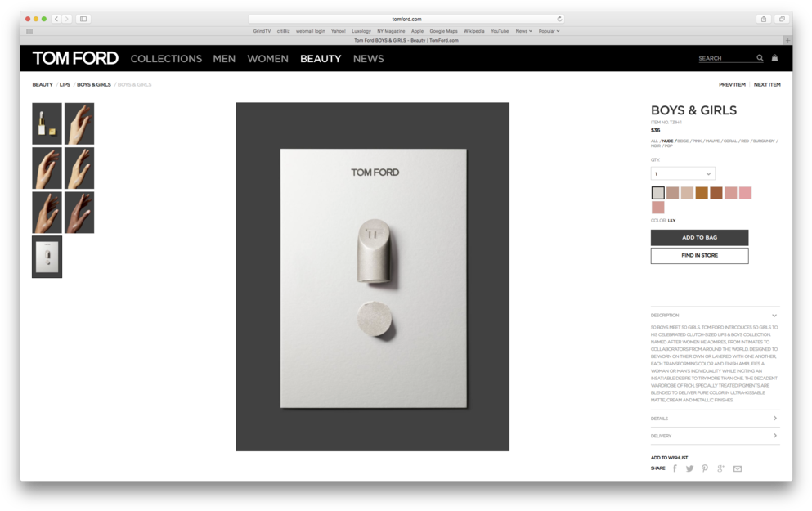Share product by email envelope icon
The height and width of the screenshot is (511, 812).
tap(737, 468)
